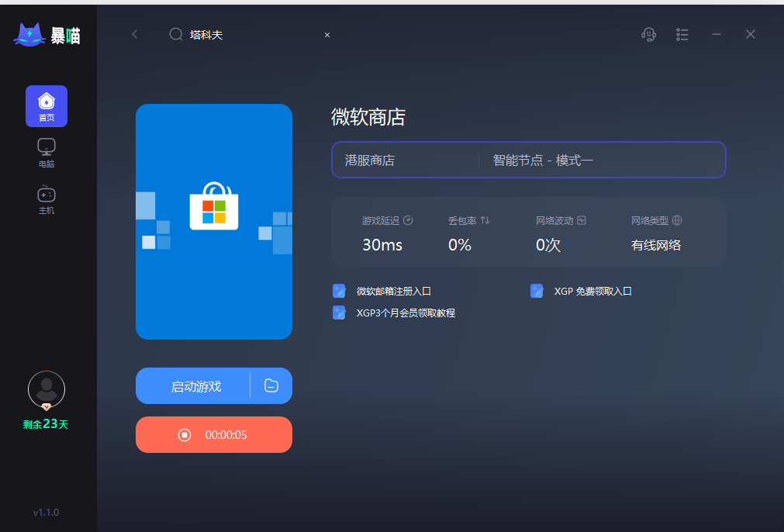Viewport: 784px width, 532px height.
Task: Go to the 首页 home tab
Action: tap(47, 106)
